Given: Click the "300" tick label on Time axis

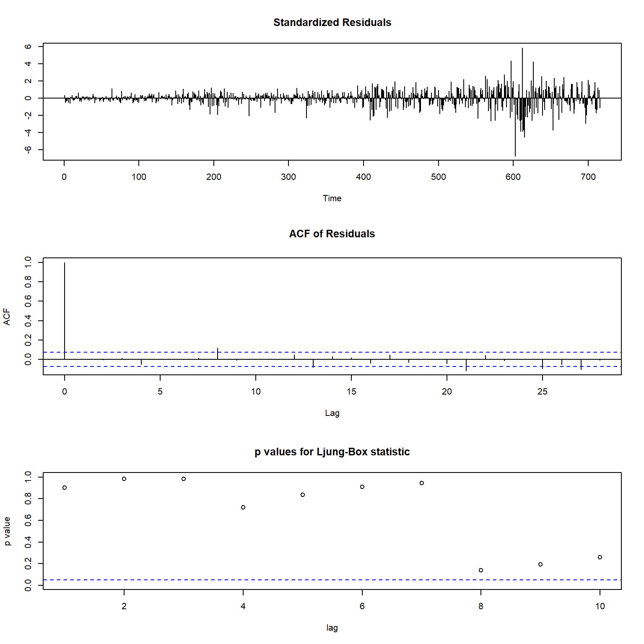Looking at the screenshot, I should (288, 177).
